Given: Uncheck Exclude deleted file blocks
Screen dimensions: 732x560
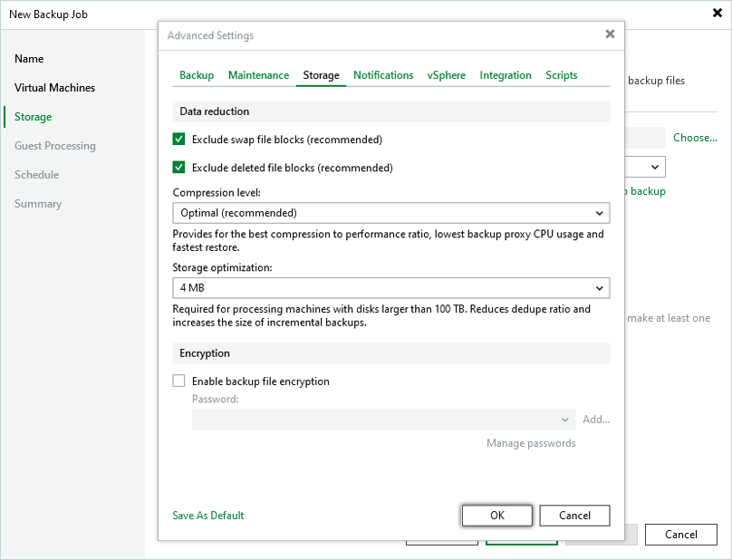Looking at the screenshot, I should pos(178,168).
